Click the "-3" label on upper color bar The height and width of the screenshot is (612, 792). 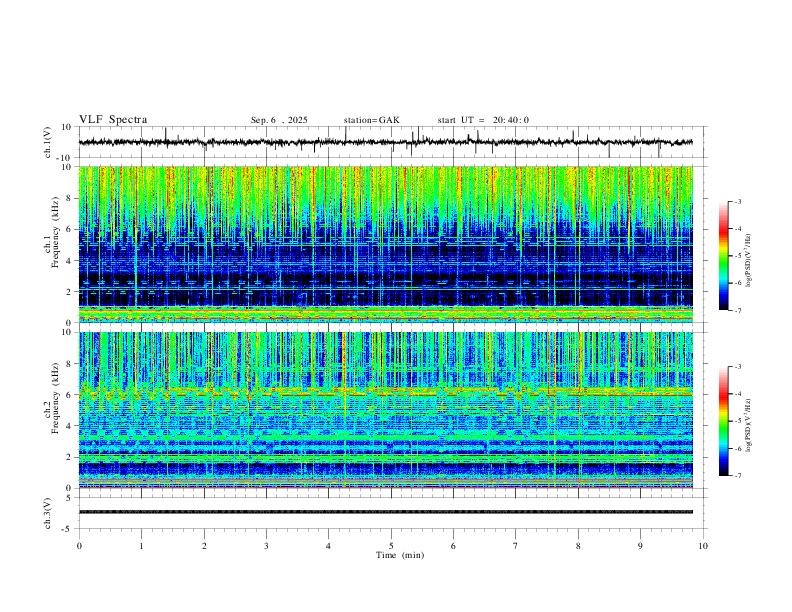point(737,201)
